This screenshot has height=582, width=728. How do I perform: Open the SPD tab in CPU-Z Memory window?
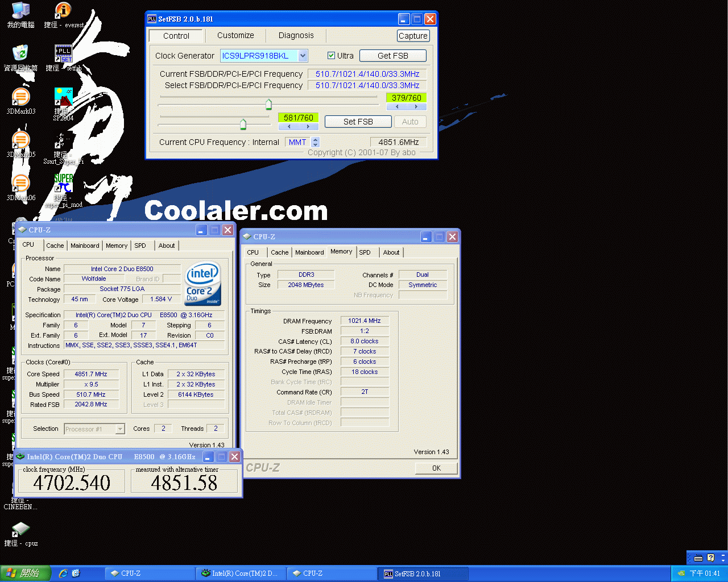tap(365, 252)
